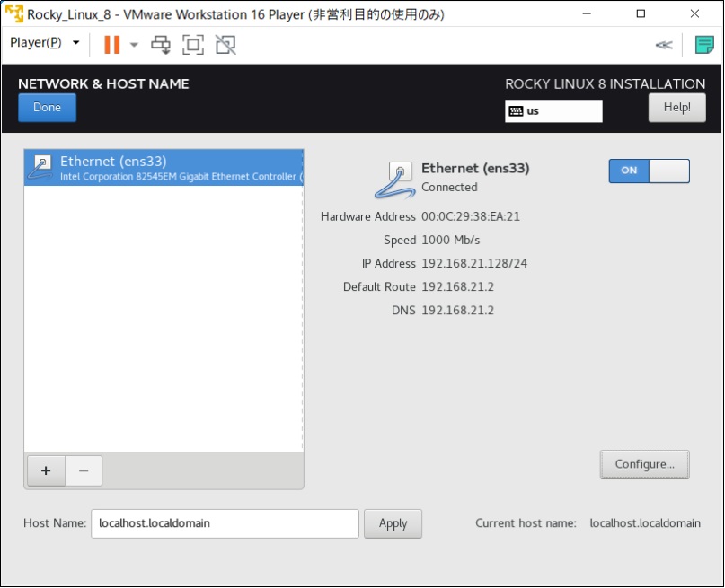Click inside the Host Name input field
Viewport: 725px width, 588px height.
[x=225, y=522]
